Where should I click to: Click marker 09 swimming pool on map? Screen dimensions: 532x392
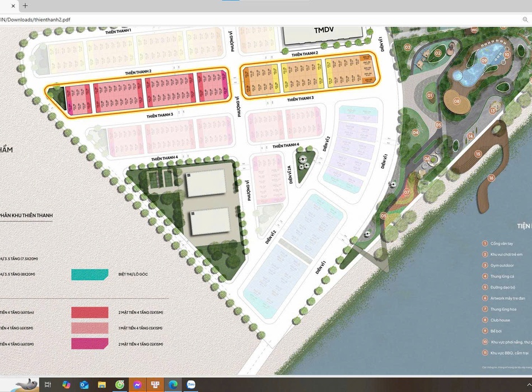[x=484, y=60]
